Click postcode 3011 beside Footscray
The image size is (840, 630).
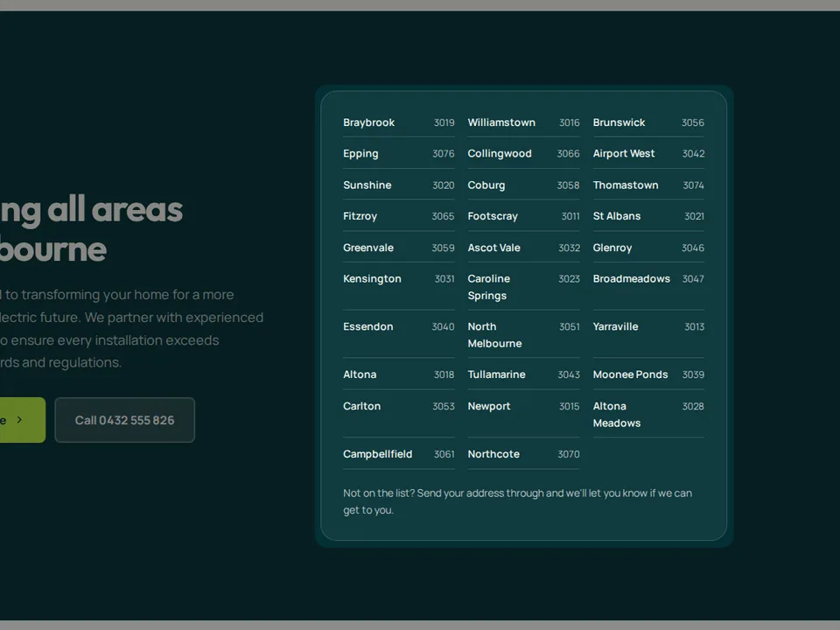570,216
